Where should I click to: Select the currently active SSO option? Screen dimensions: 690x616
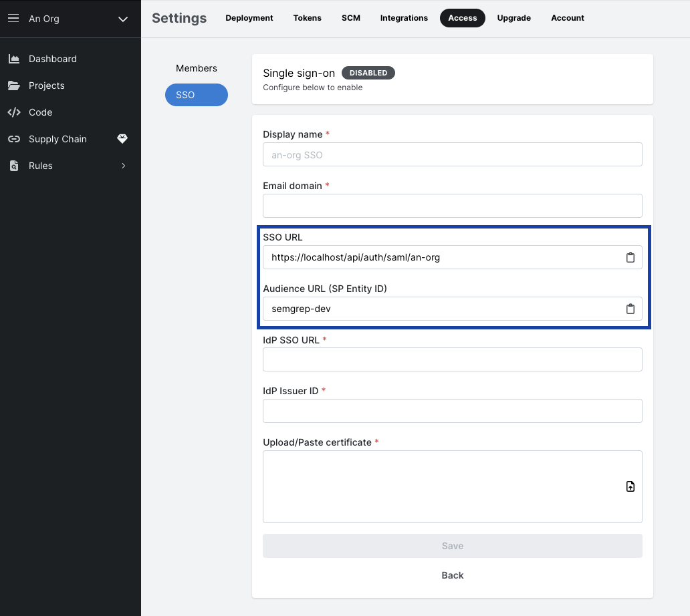pyautogui.click(x=196, y=95)
